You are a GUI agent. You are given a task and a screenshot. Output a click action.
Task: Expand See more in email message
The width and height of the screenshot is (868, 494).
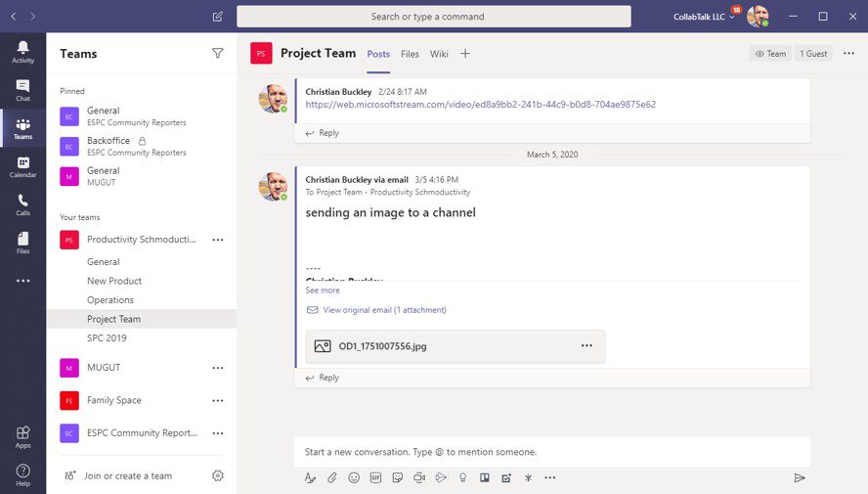(x=323, y=290)
